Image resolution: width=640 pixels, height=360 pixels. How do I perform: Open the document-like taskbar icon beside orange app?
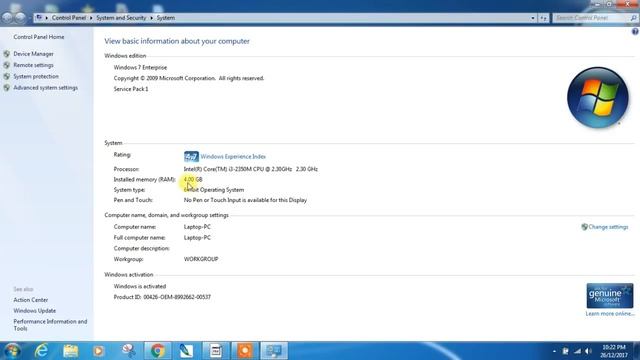tap(216, 351)
